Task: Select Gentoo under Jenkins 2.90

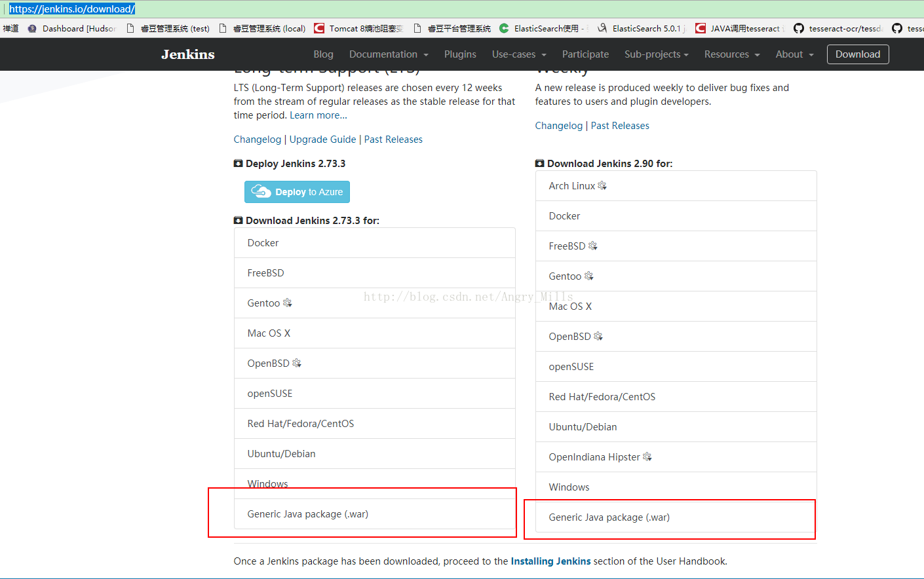Action: tap(676, 276)
